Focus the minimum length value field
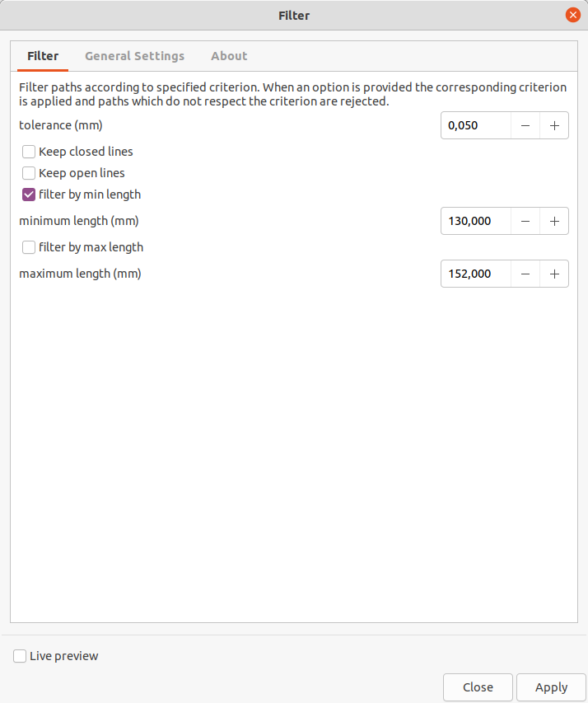Screen dimensions: 588x703 [476, 221]
